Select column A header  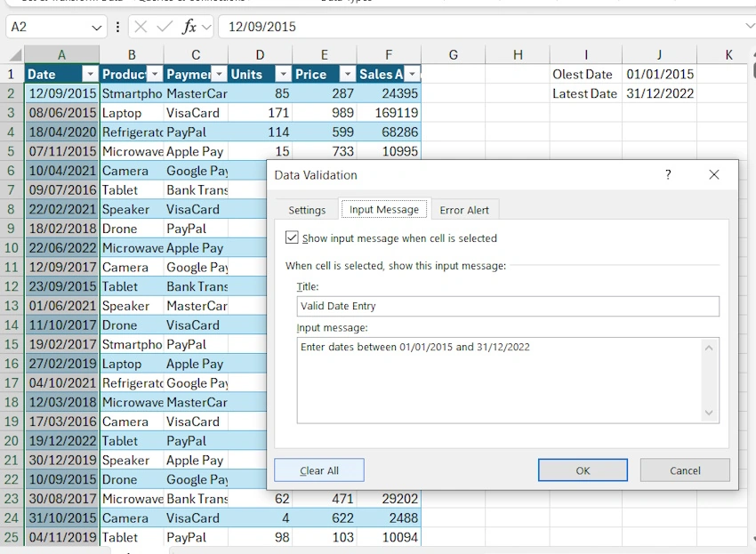[x=61, y=55]
